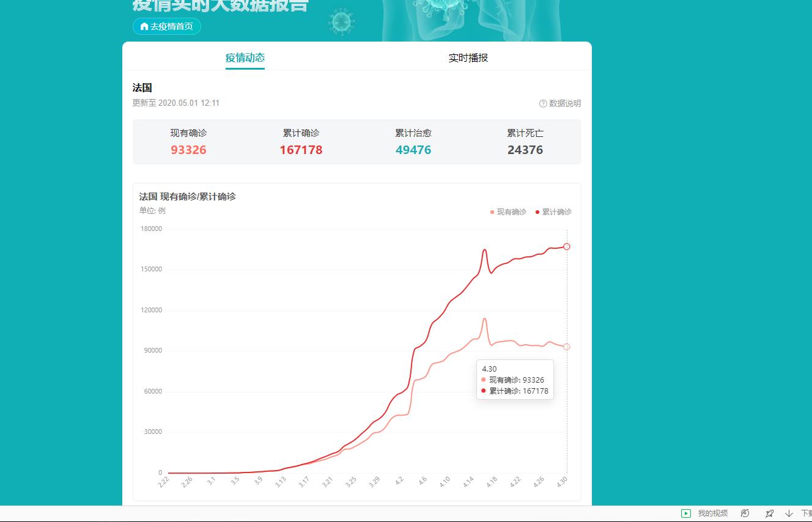The width and height of the screenshot is (812, 522).
Task: Click the download arrow icon in the bottom bar
Action: pos(787,513)
